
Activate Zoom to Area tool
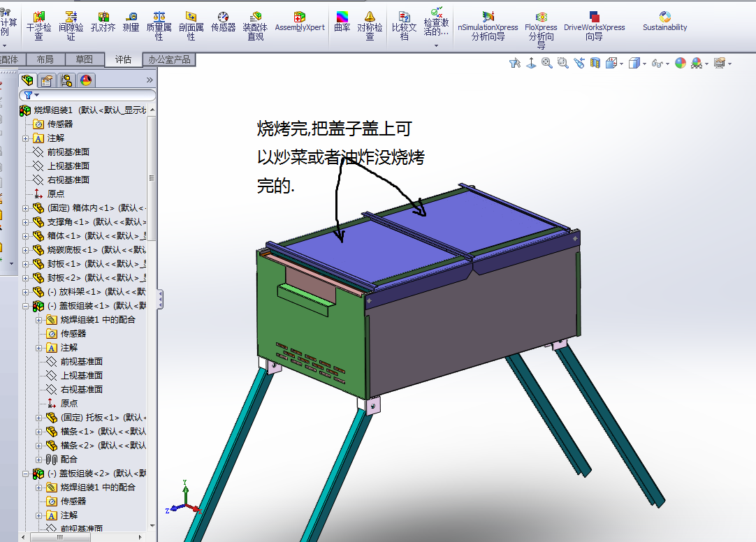(562, 63)
